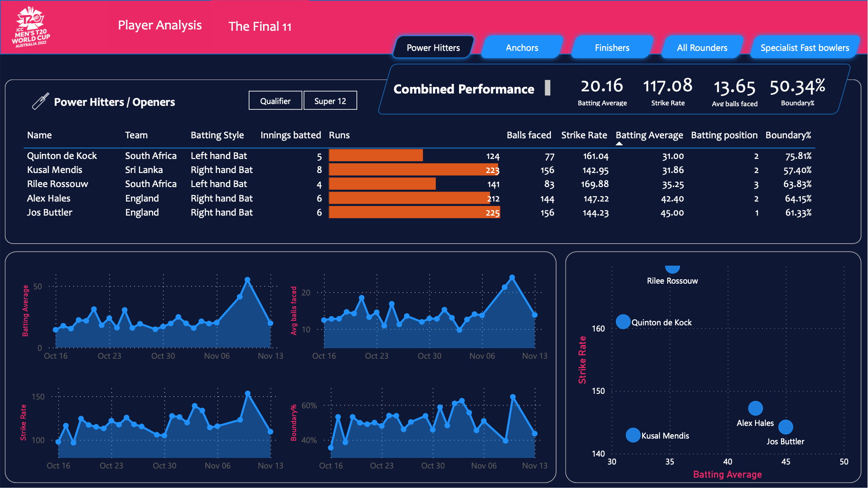
Task: Open the All Rounders view
Action: pos(702,47)
